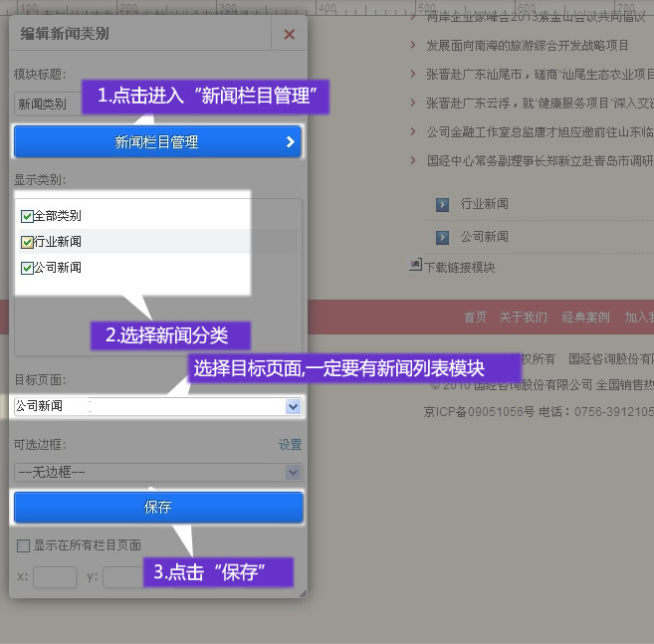
Task: Click the arrow icon beside 公司新闻
Action: (x=442, y=237)
